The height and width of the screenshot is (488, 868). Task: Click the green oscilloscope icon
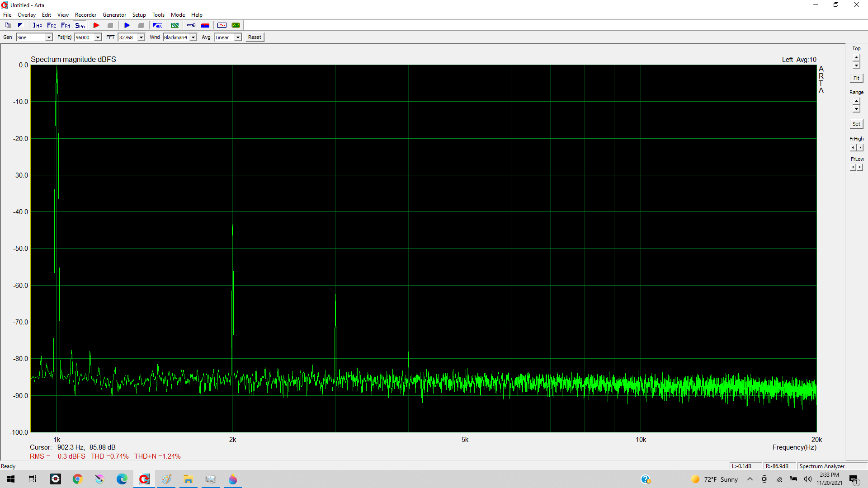236,25
